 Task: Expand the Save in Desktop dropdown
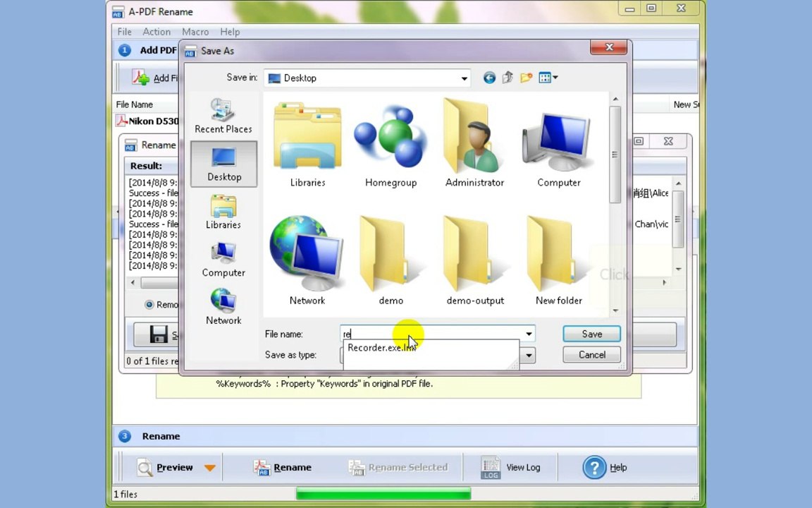click(x=465, y=78)
